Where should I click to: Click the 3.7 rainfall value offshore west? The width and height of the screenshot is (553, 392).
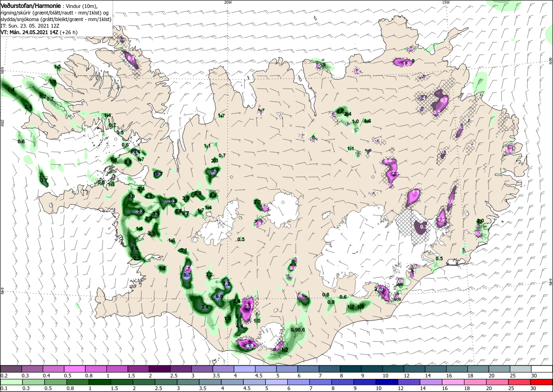[x=44, y=180]
